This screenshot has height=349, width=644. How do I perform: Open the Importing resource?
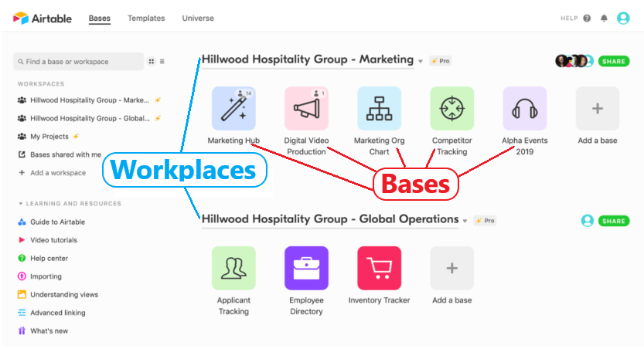pos(39,276)
